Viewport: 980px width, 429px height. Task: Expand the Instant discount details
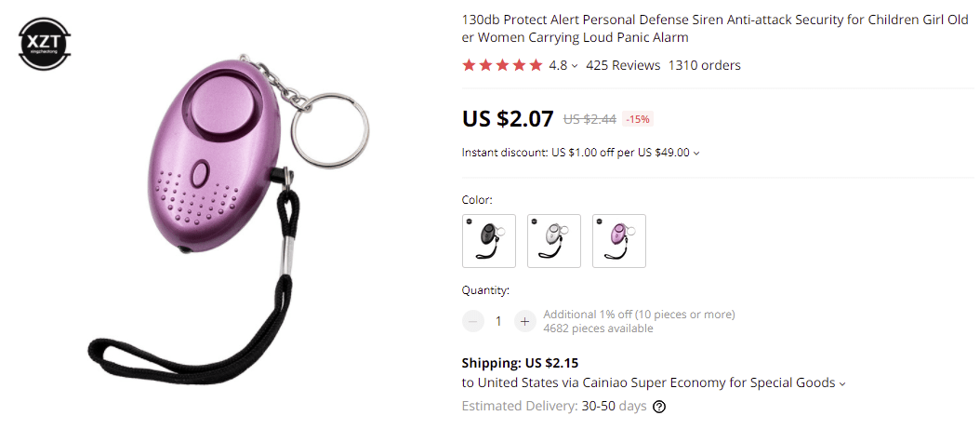click(696, 153)
